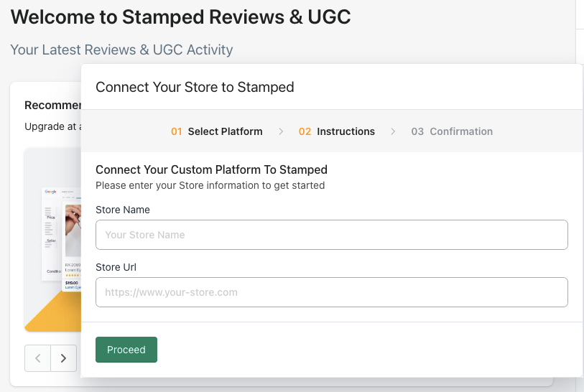The height and width of the screenshot is (392, 584).
Task: Click chevron between Instructions and Confirmation
Action: (393, 131)
